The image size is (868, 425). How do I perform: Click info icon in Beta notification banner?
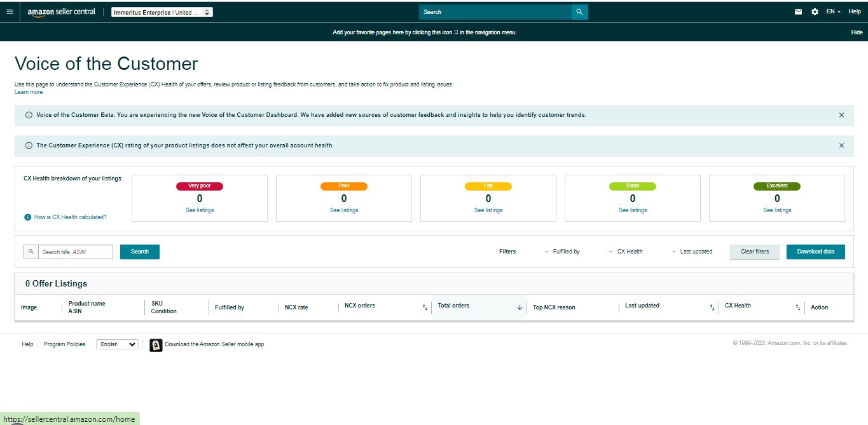coord(29,115)
